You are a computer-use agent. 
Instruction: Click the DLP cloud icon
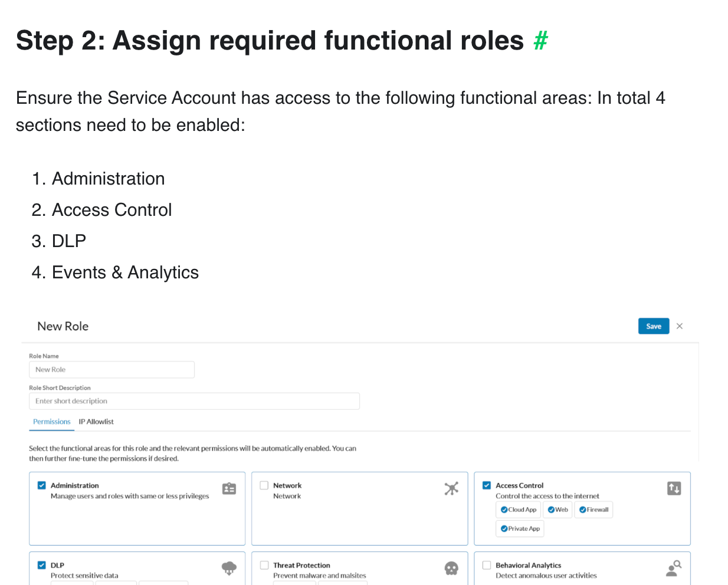(x=229, y=568)
